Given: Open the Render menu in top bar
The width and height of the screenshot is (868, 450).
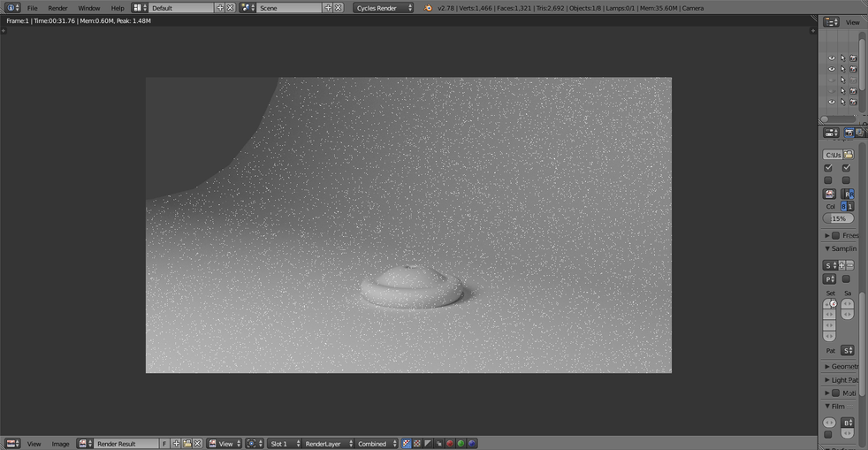Looking at the screenshot, I should click(57, 8).
